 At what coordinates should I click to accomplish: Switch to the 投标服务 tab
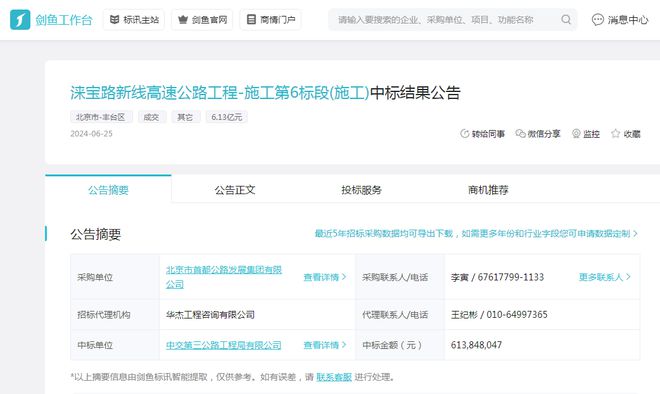point(362,190)
